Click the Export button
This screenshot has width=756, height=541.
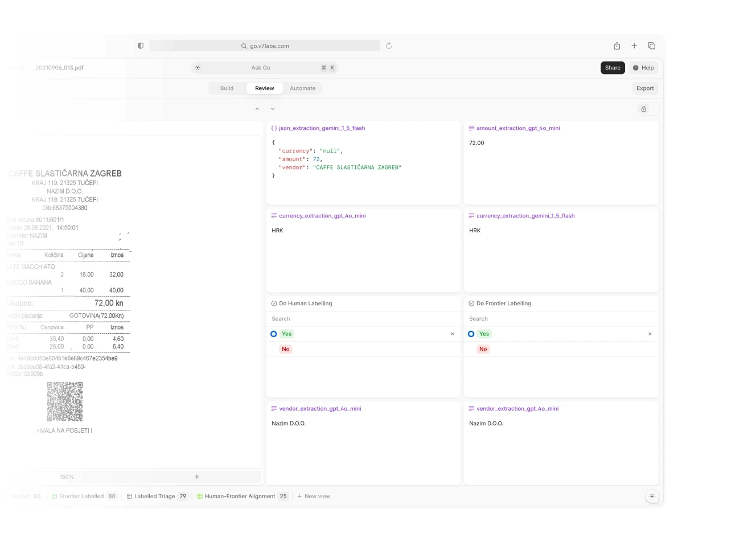coord(645,88)
